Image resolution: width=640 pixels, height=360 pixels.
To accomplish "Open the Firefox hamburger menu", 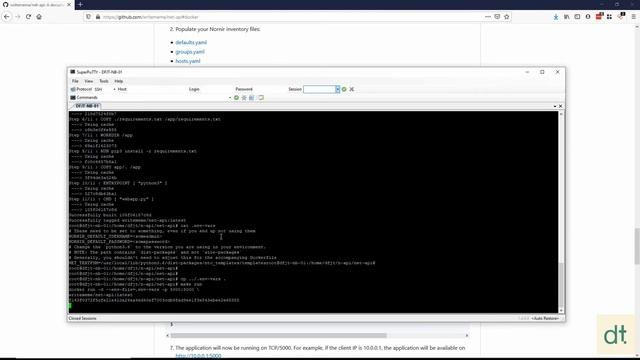I will click(633, 17).
